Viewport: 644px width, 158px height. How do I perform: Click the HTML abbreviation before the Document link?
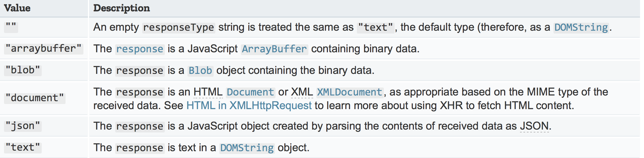[208, 92]
